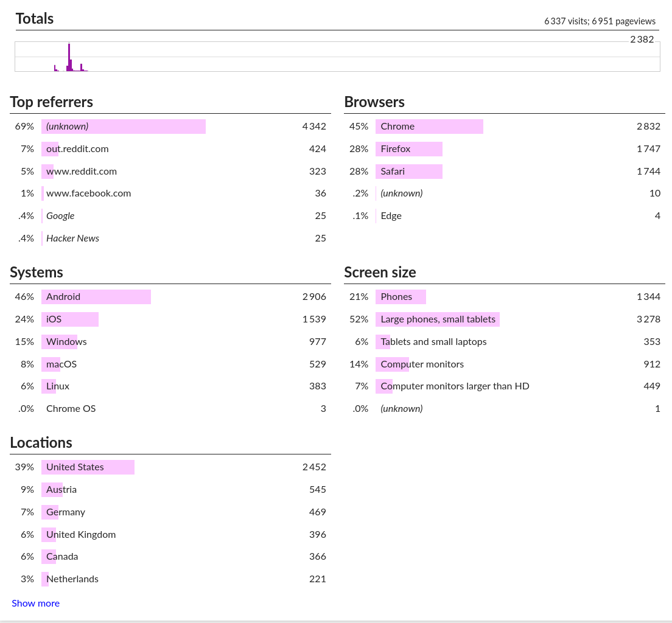Expand the United States location row

click(75, 467)
